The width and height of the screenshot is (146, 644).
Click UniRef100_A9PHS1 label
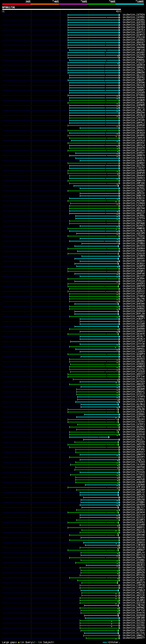(x=134, y=349)
